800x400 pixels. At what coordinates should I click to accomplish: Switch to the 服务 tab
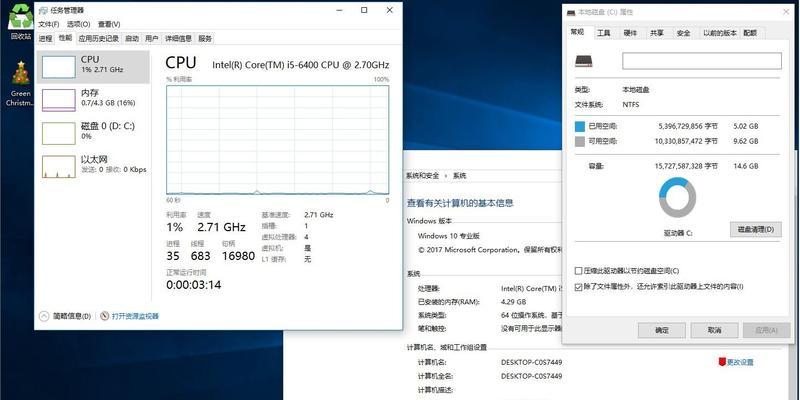(x=205, y=38)
